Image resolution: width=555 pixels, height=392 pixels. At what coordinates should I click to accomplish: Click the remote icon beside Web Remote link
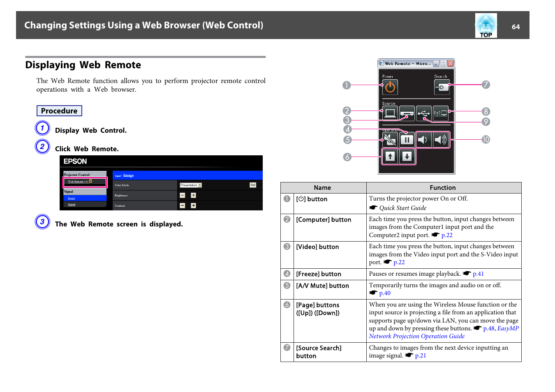pos(91,181)
